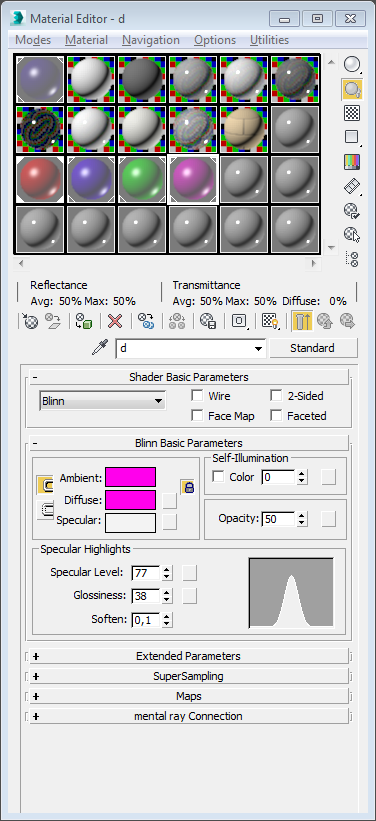Click Assign Material to Selection icon
The image size is (376, 821).
coord(83,321)
